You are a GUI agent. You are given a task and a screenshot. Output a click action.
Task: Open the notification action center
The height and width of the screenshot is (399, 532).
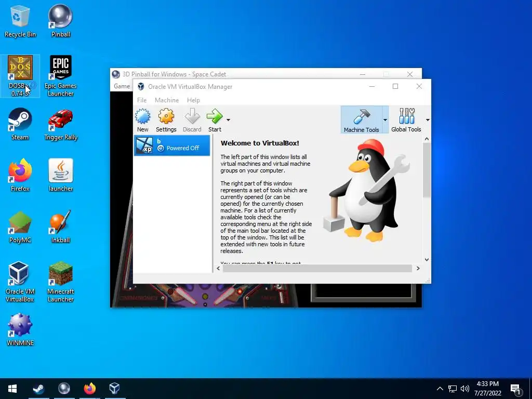click(x=515, y=389)
